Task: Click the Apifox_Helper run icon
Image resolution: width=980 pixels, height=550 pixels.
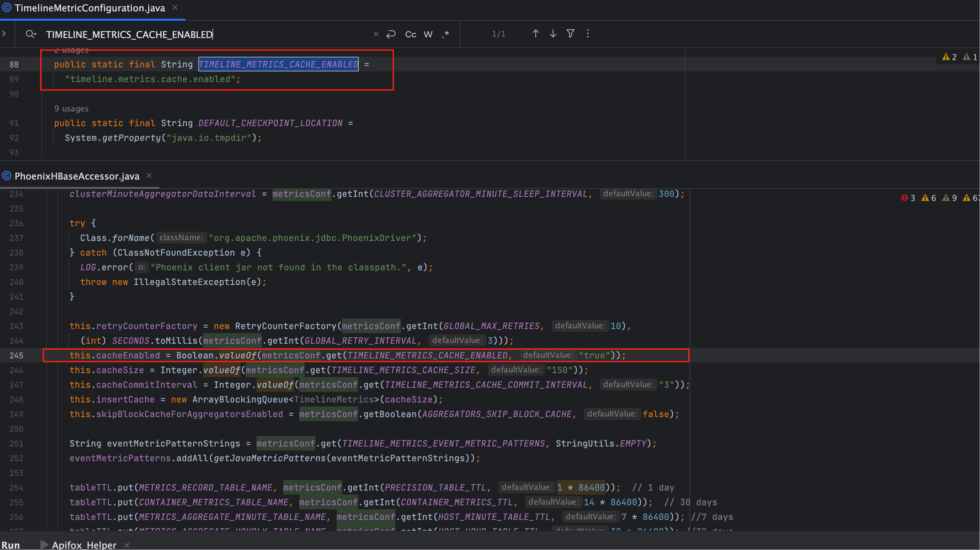Action: click(44, 545)
